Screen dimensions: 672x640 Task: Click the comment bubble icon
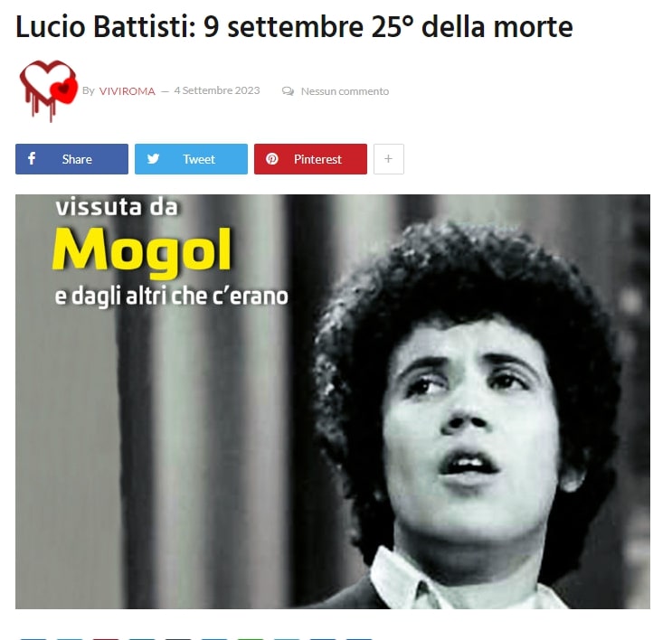[288, 91]
